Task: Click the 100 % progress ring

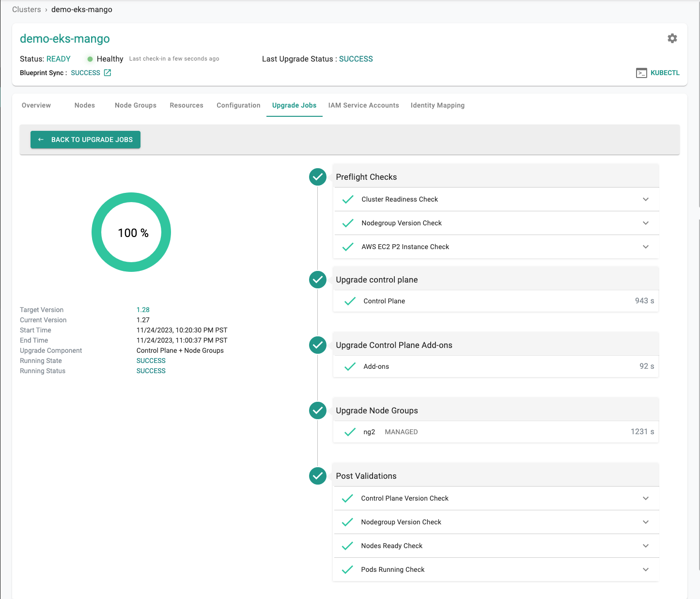Action: click(x=131, y=232)
